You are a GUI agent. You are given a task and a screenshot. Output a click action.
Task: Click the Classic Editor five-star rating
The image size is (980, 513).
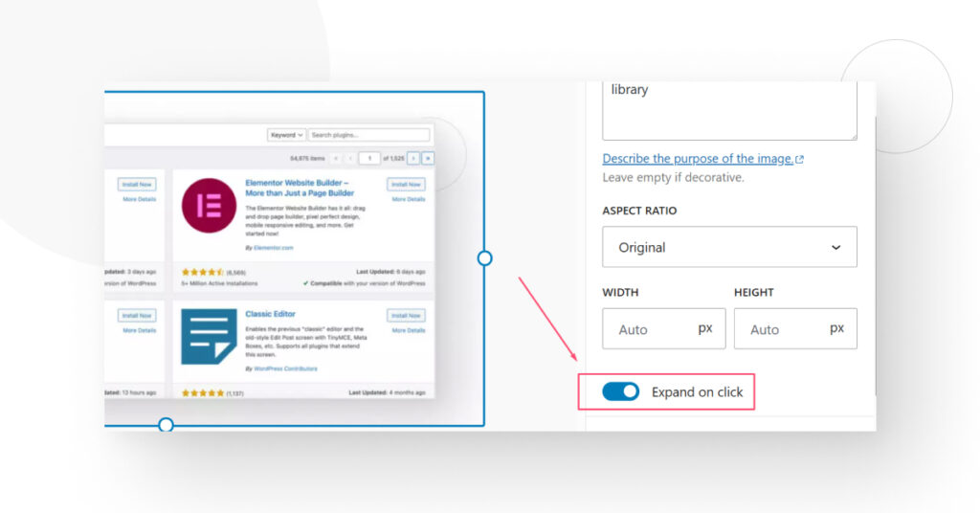pos(203,393)
